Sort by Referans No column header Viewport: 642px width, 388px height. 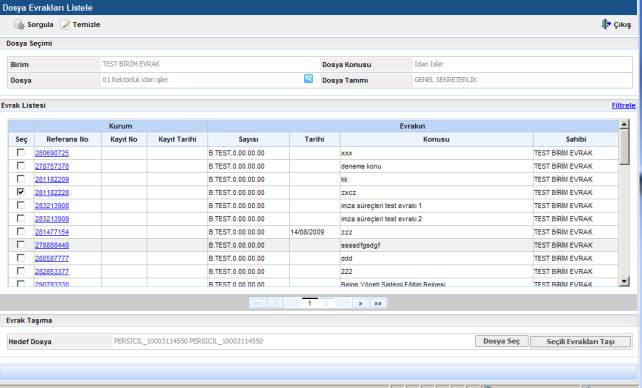point(68,139)
